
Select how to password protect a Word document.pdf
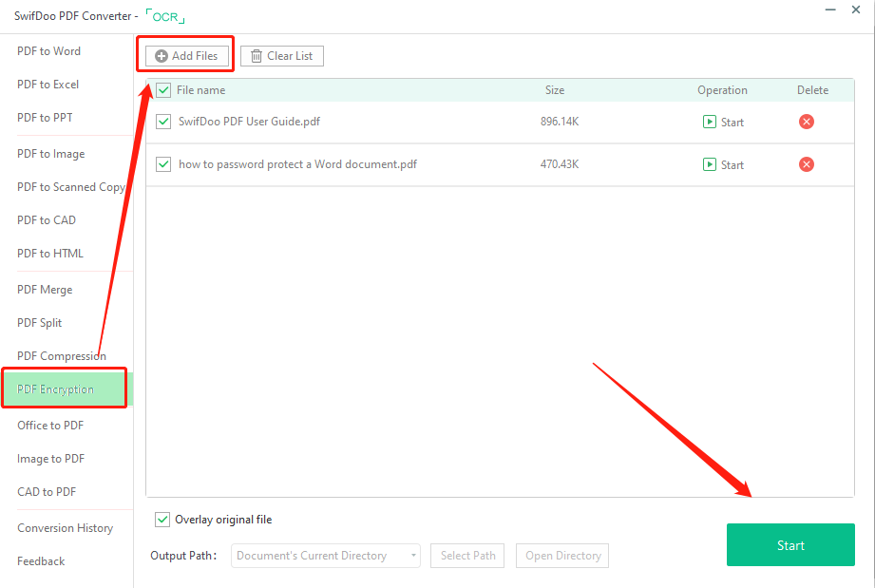298,164
